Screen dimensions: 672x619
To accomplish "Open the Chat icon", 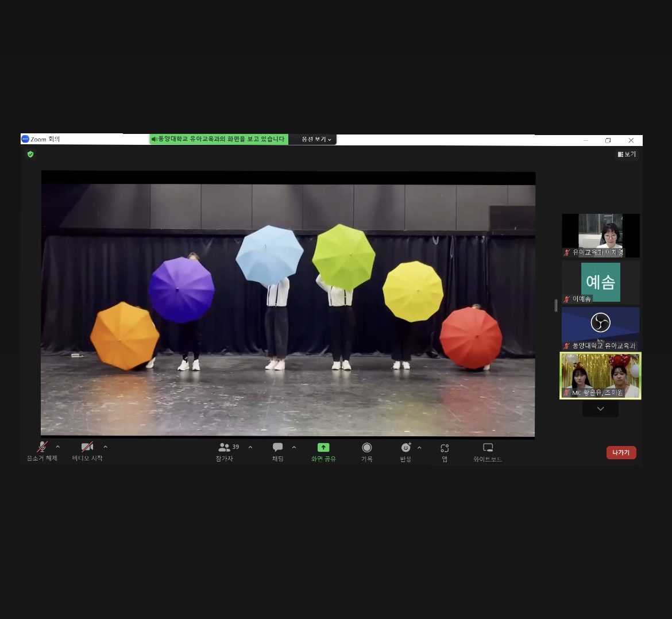I will (277, 448).
